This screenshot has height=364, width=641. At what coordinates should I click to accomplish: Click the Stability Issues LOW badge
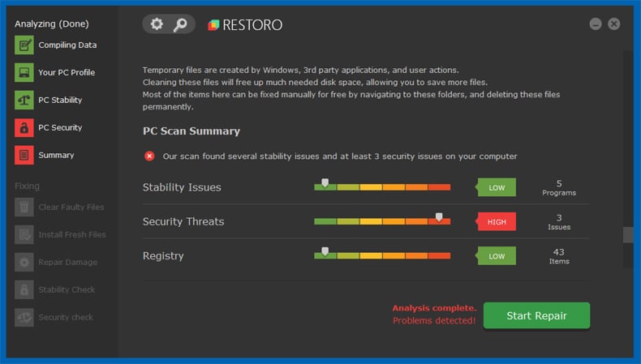[x=497, y=187]
